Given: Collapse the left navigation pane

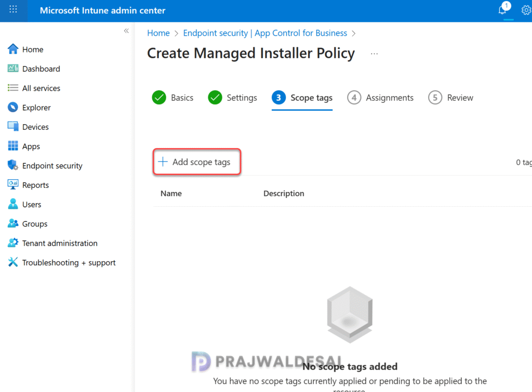Looking at the screenshot, I should 126,31.
